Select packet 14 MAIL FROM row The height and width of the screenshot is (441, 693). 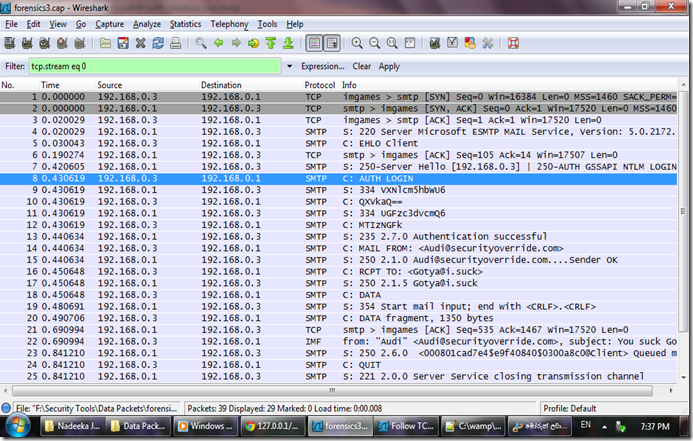click(x=339, y=248)
